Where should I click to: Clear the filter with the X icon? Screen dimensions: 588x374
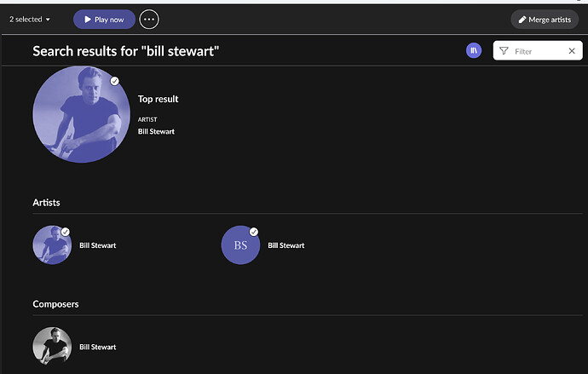click(x=572, y=51)
